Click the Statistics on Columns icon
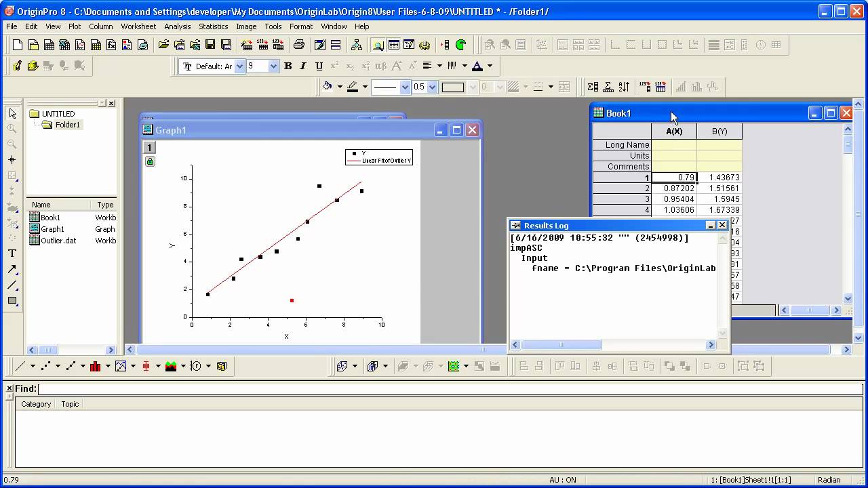Image resolution: width=868 pixels, height=488 pixels. click(x=593, y=87)
